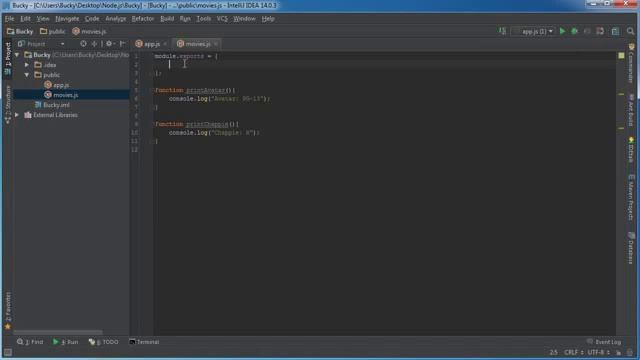Click line 12 in the code editor

[384, 150]
